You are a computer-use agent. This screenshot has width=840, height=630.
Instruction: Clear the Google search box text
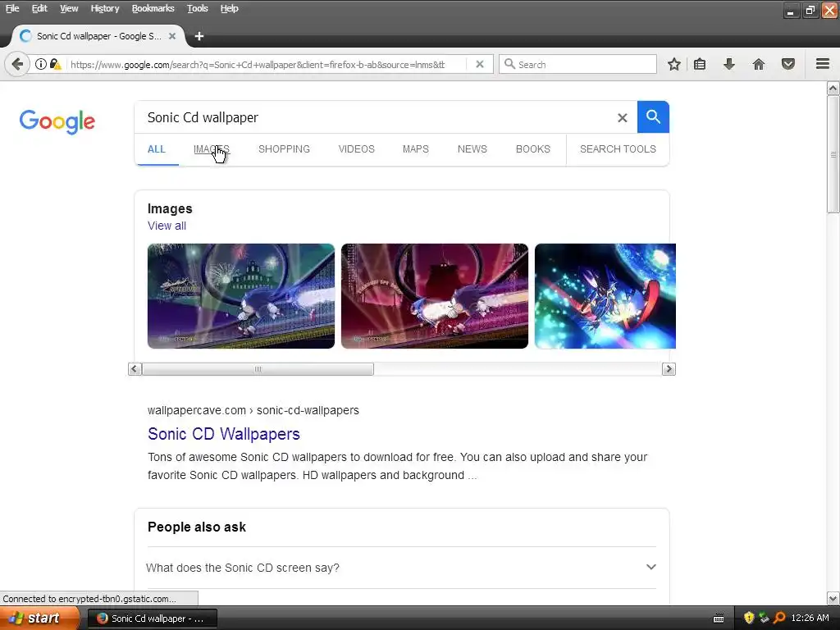coord(622,117)
